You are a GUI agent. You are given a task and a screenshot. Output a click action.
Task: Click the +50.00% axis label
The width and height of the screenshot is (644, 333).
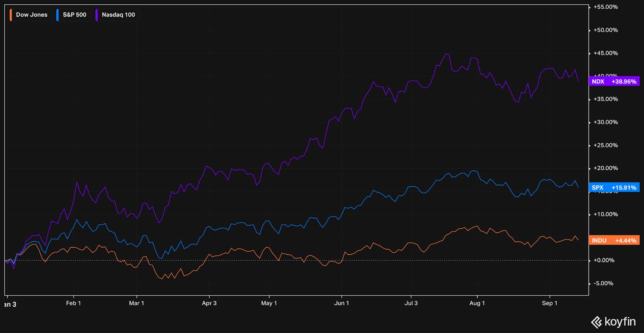coord(605,30)
